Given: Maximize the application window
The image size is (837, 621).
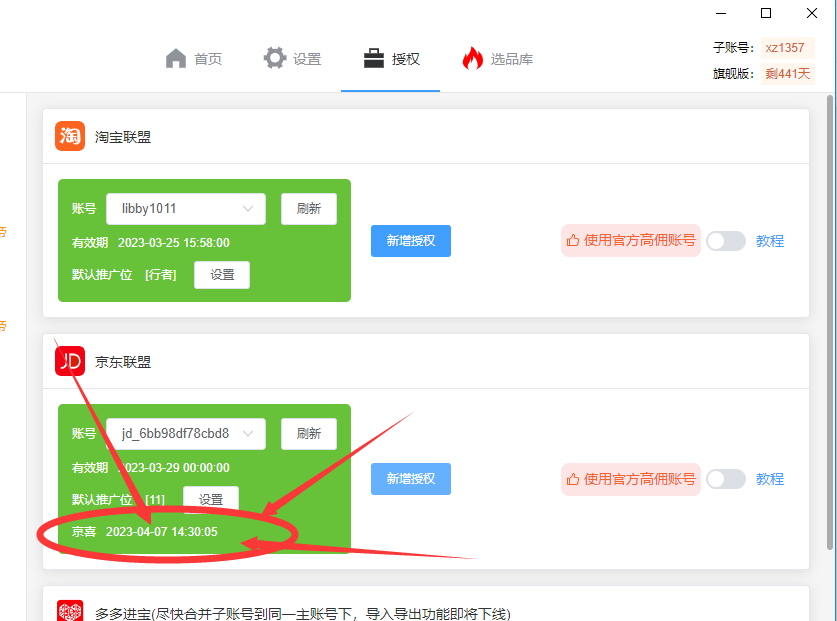Looking at the screenshot, I should click(766, 13).
